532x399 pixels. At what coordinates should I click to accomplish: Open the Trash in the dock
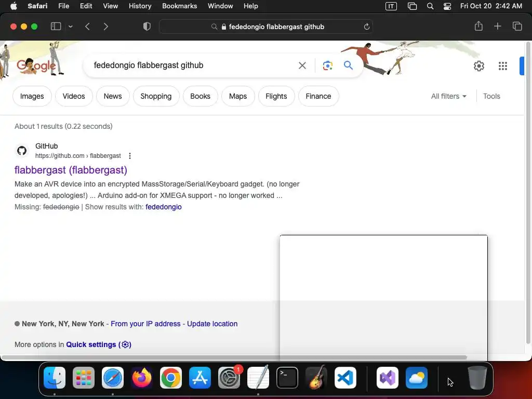[x=477, y=378]
